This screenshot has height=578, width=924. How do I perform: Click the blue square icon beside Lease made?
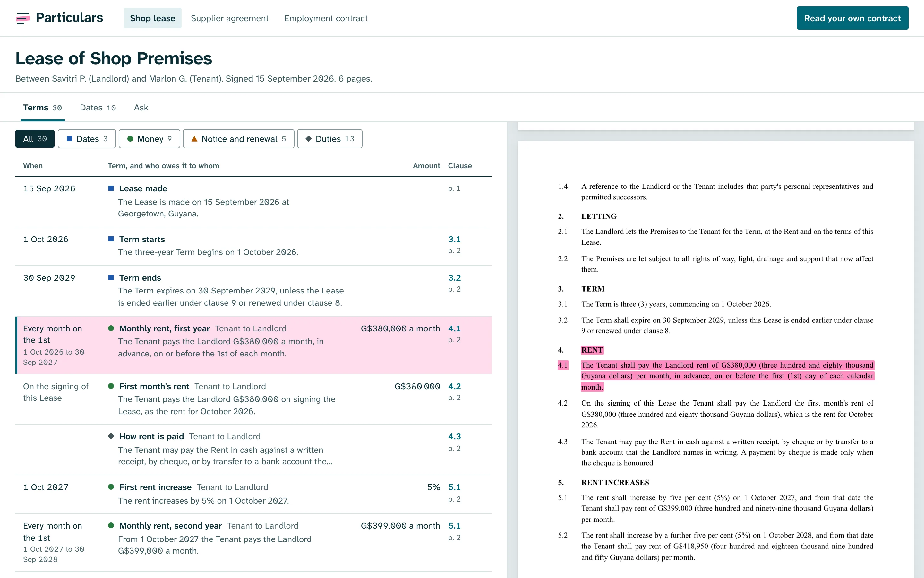coord(111,188)
